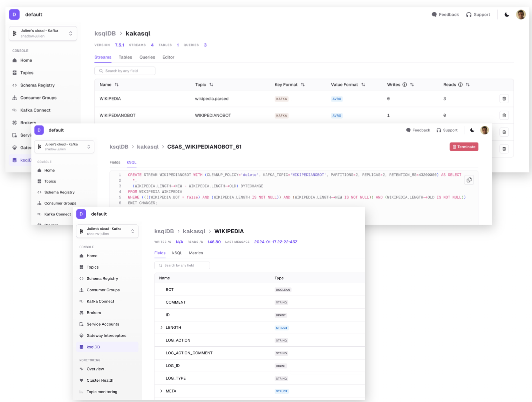Go to ksqlDB breadcrumb in front window
532x402 pixels.
pyautogui.click(x=164, y=231)
